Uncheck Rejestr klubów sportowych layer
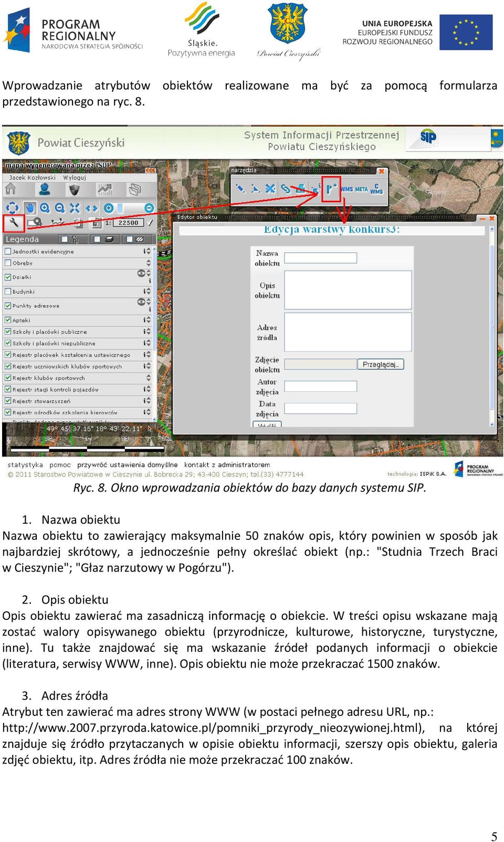The image size is (504, 842). point(8,378)
